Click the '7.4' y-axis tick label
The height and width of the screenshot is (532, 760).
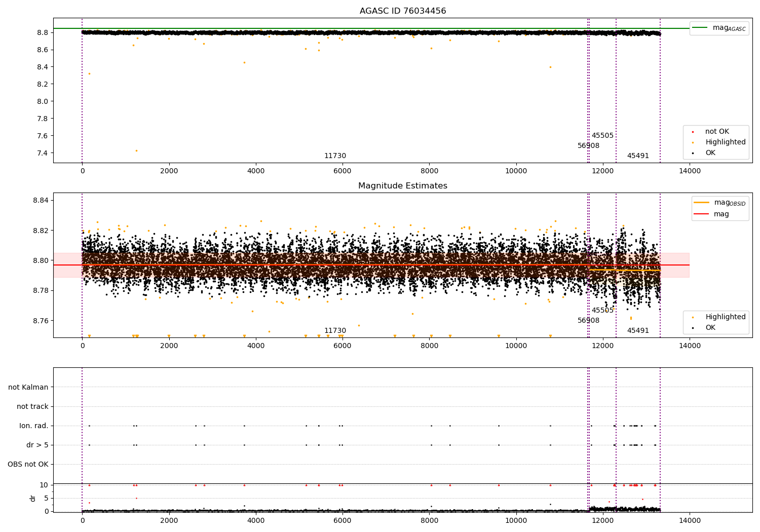[x=43, y=153]
